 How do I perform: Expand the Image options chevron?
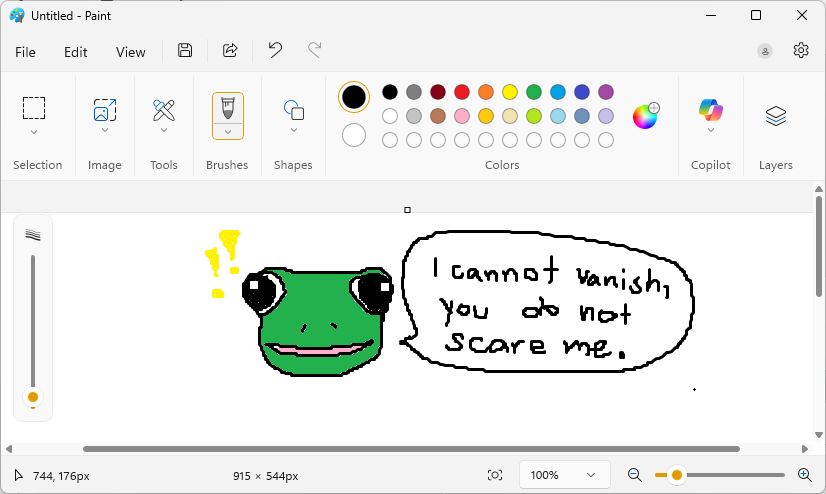pos(105,130)
